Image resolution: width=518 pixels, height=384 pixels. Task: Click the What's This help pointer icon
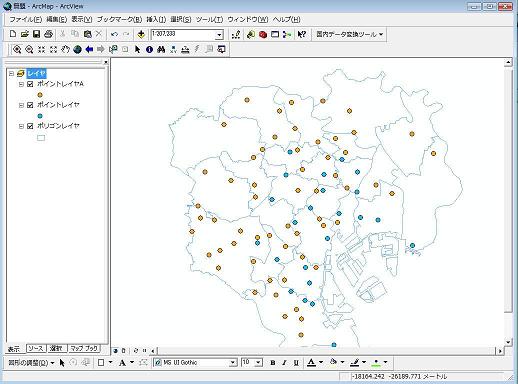(x=302, y=34)
